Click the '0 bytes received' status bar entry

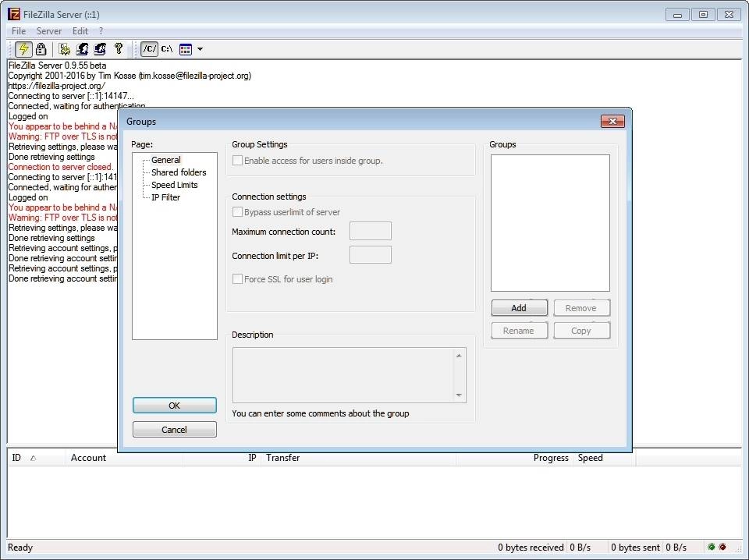click(x=531, y=547)
